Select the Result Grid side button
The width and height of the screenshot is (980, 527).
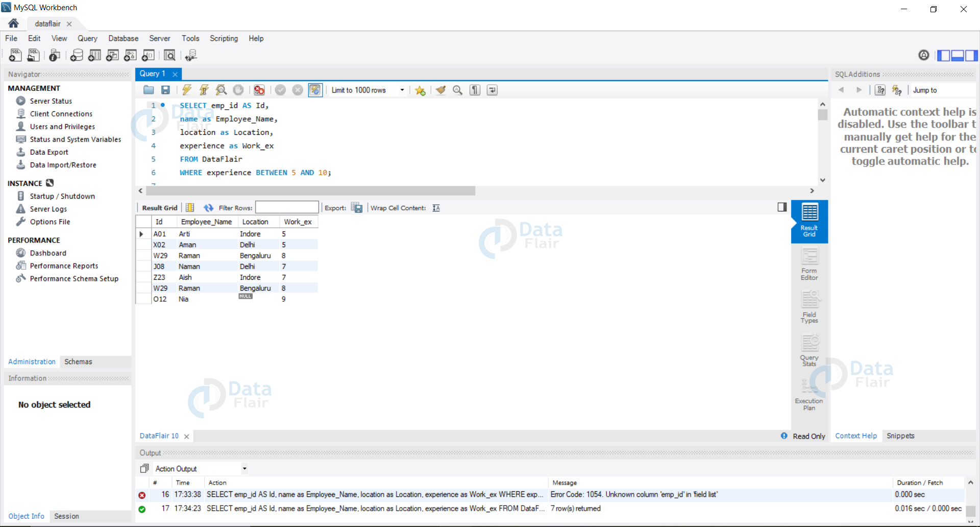[x=809, y=221]
